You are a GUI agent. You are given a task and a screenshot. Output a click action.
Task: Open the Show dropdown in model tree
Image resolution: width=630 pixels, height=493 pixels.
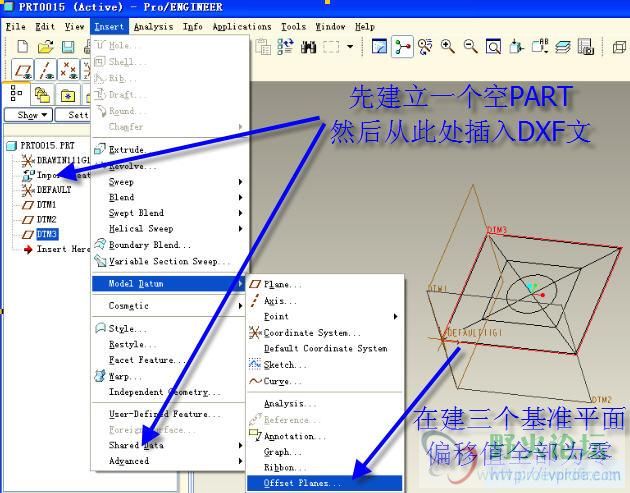[x=29, y=115]
